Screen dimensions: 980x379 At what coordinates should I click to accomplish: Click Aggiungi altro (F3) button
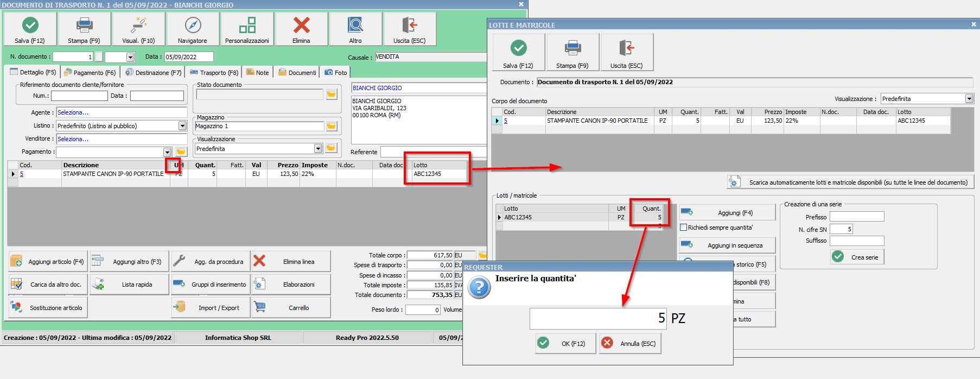[x=129, y=262]
